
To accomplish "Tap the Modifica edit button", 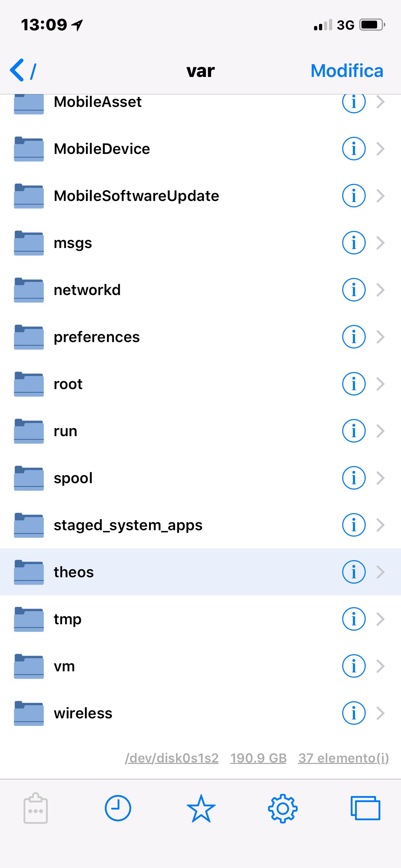I will [347, 71].
